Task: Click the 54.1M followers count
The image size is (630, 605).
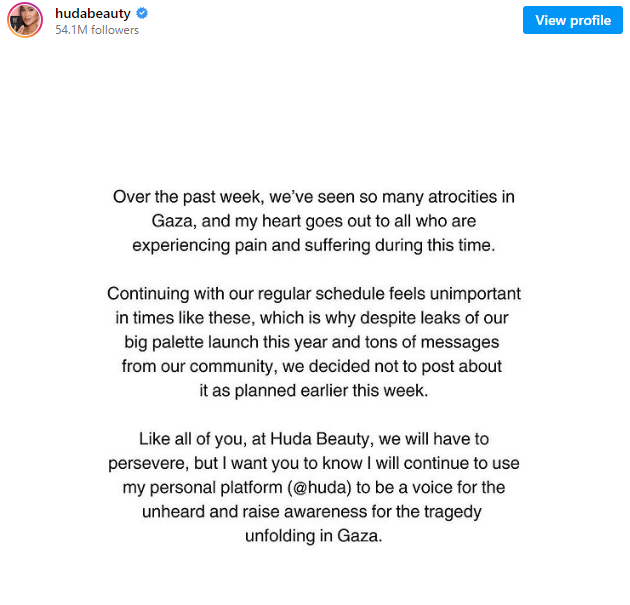Action: [x=97, y=30]
